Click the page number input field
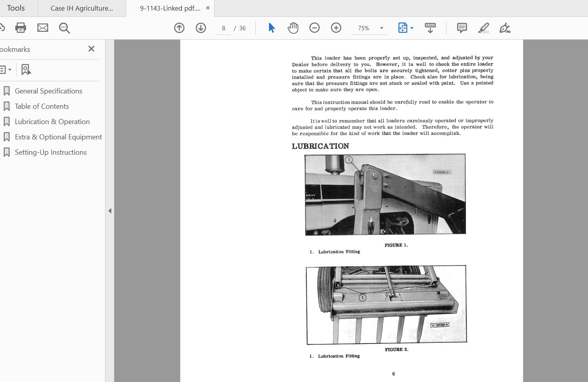Image resolution: width=588 pixels, height=382 pixels. tap(224, 28)
